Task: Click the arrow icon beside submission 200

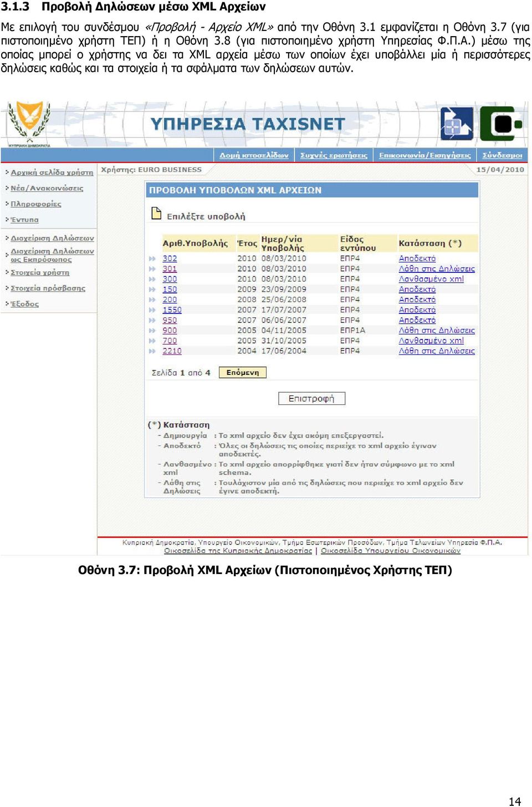Action: pos(152,300)
